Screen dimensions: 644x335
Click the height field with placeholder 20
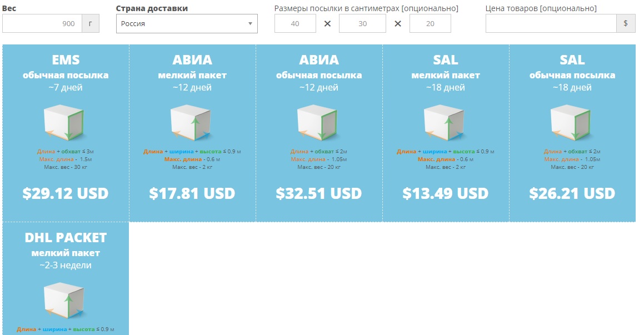[x=430, y=23]
